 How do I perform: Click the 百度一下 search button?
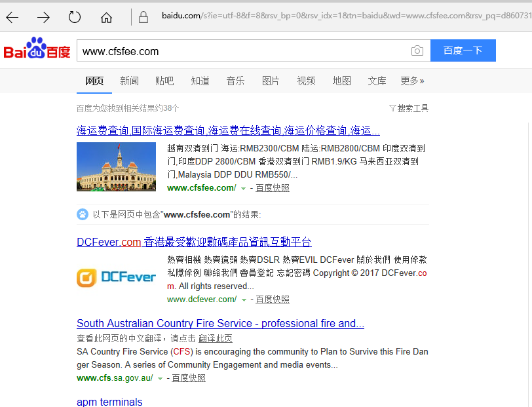[x=463, y=50]
